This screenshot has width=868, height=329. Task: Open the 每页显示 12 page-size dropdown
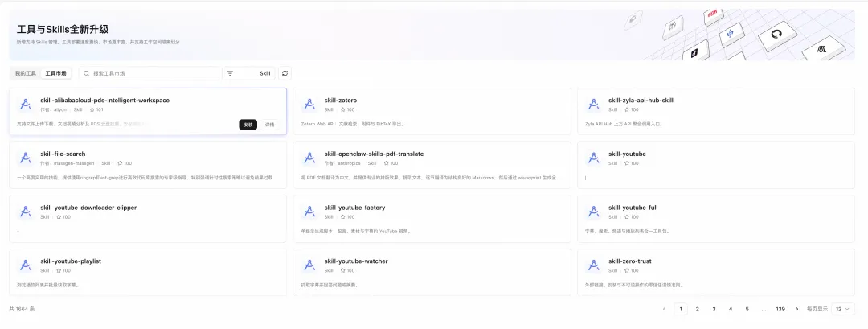click(x=843, y=309)
